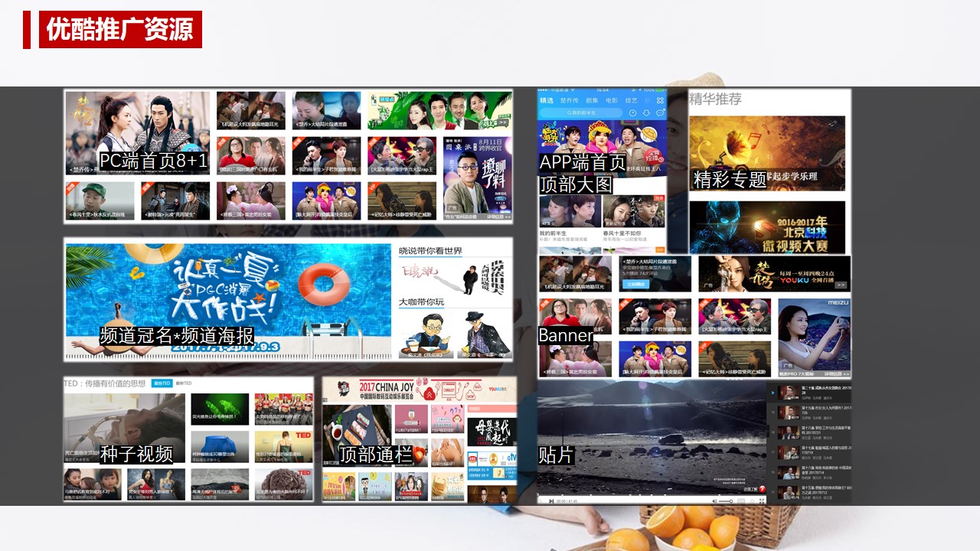Switch to the 综艺 tab in APP
The width and height of the screenshot is (980, 551).
pyautogui.click(x=631, y=101)
